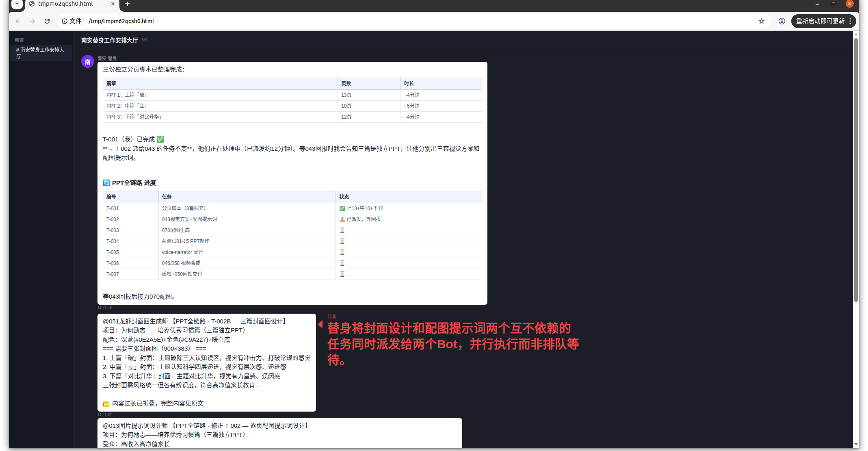This screenshot has width=868, height=451.
Task: Click the page header title 南安替身工作安排大厅
Action: (x=110, y=40)
